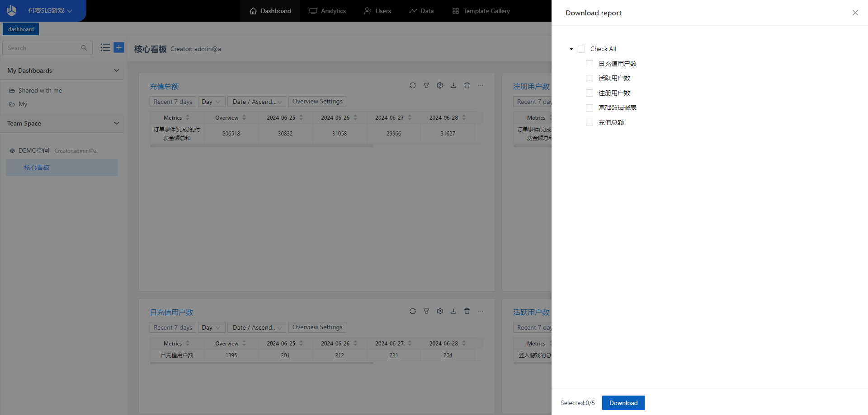
Task: Check the Check All checkbox
Action: [x=581, y=49]
